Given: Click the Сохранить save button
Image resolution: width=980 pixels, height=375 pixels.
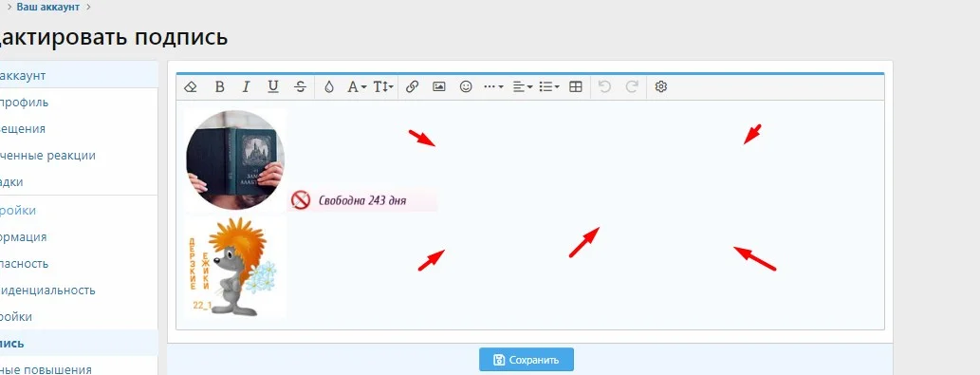Looking at the screenshot, I should click(x=527, y=360).
